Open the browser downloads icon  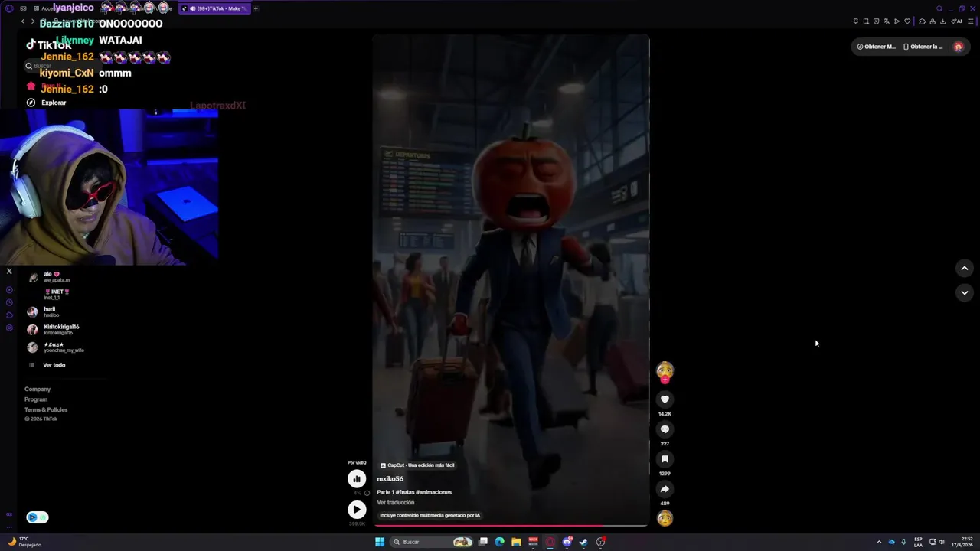pyautogui.click(x=942, y=21)
